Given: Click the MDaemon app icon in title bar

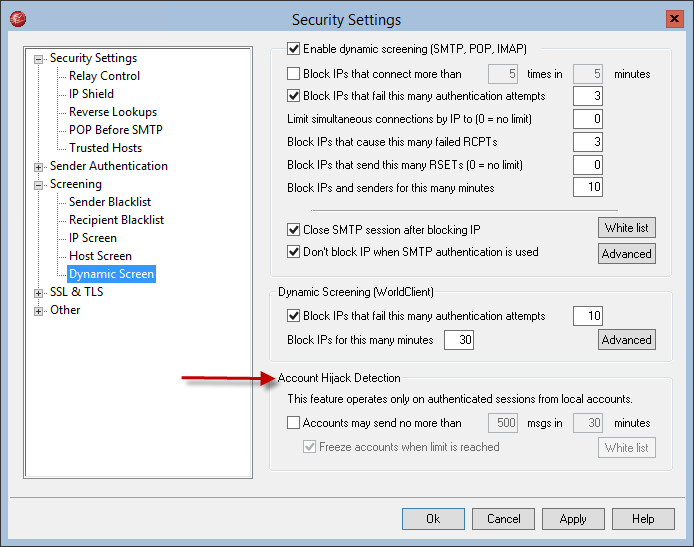Looking at the screenshot, I should [x=18, y=19].
